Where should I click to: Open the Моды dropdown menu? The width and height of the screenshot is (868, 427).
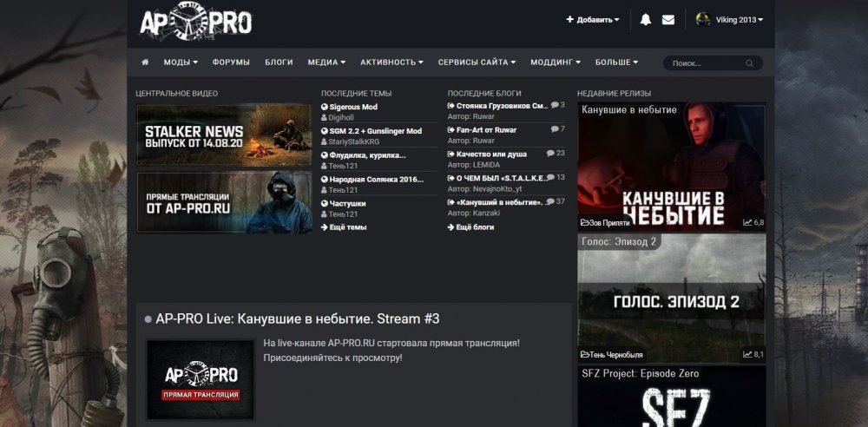pyautogui.click(x=181, y=62)
